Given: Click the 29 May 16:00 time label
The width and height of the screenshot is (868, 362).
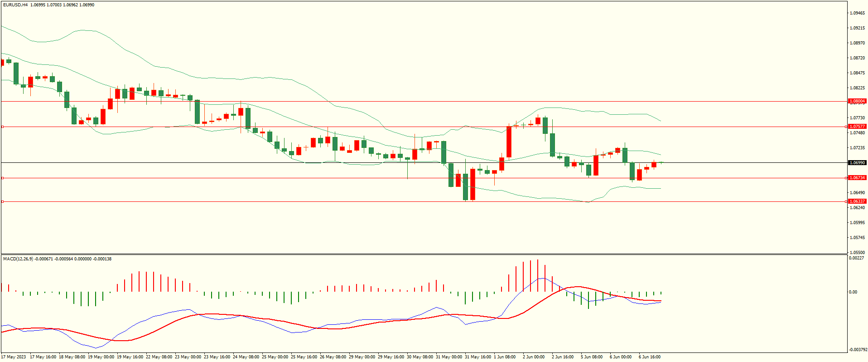Looking at the screenshot, I should click(x=391, y=357).
